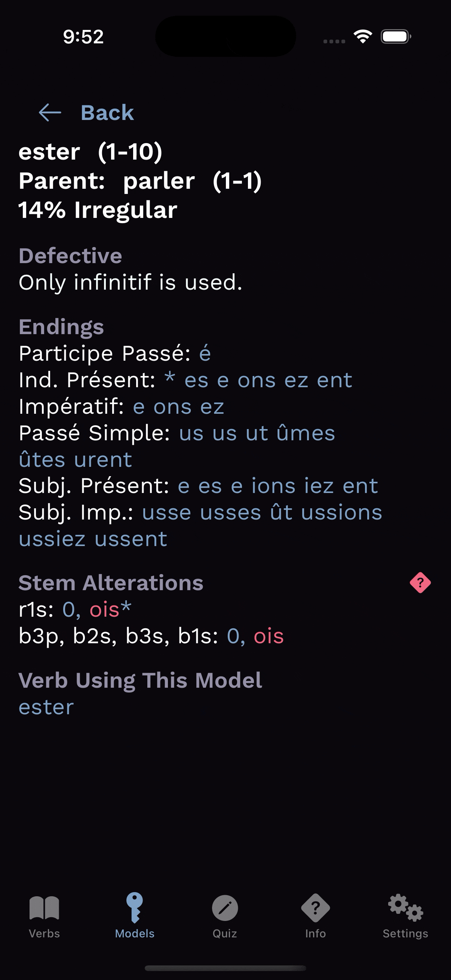Tap the pink "ois*" alteration in r1s
The height and width of the screenshot is (980, 451).
(110, 609)
